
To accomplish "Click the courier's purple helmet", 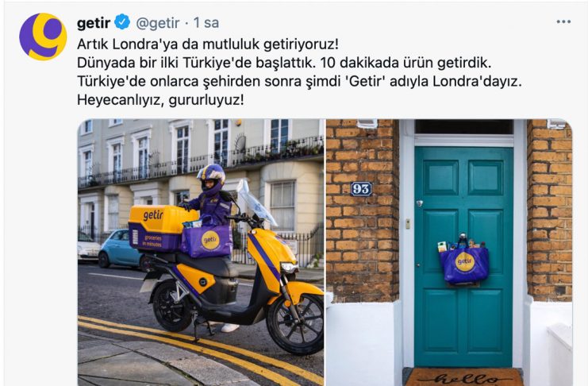I will 212,179.
